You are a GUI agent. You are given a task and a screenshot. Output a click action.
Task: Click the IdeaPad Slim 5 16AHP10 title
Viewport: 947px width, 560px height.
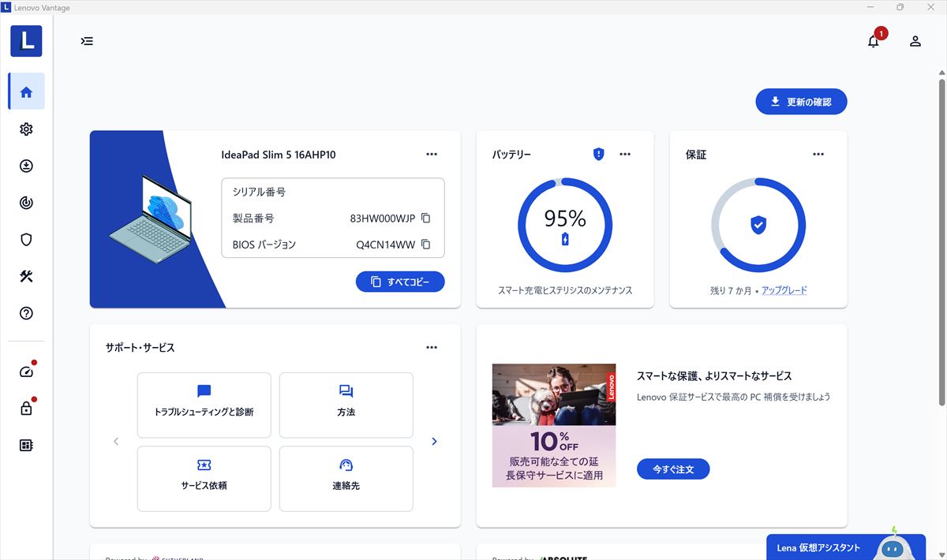click(279, 155)
